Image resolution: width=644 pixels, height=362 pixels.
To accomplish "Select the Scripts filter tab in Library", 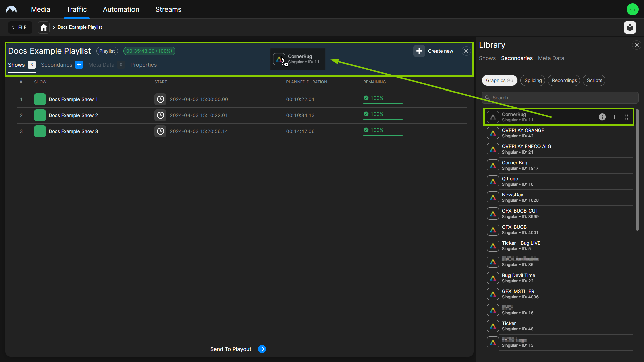I will click(x=595, y=80).
